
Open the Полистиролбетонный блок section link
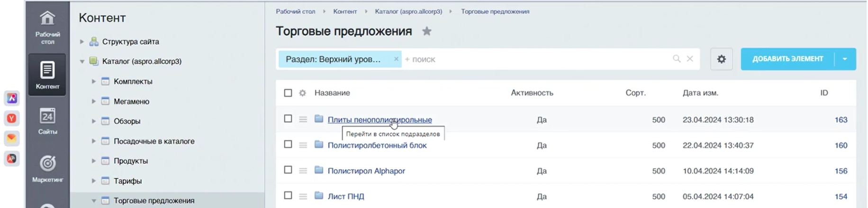[377, 145]
